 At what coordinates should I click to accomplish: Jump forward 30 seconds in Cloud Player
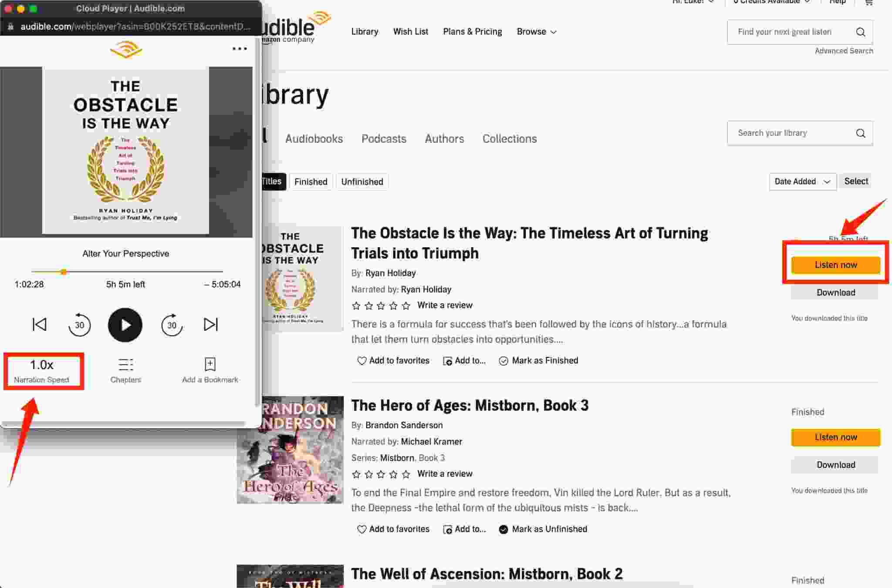click(x=172, y=325)
